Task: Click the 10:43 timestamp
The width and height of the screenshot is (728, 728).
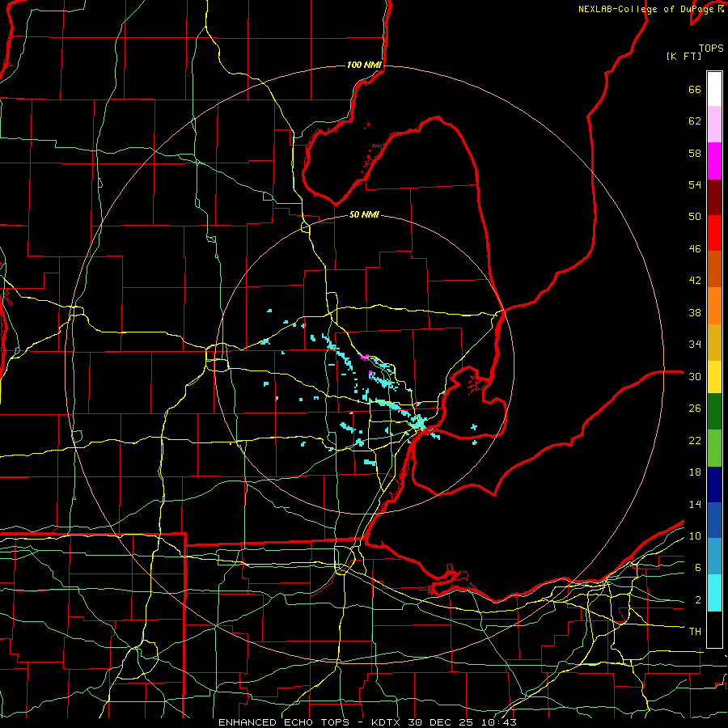Action: click(501, 722)
